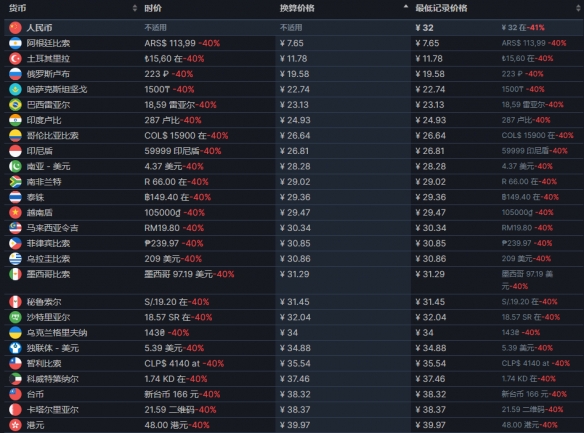The width and height of the screenshot is (584, 433).
Task: Click the Turkey flag next to 土耳其里拉
Action: click(x=15, y=58)
